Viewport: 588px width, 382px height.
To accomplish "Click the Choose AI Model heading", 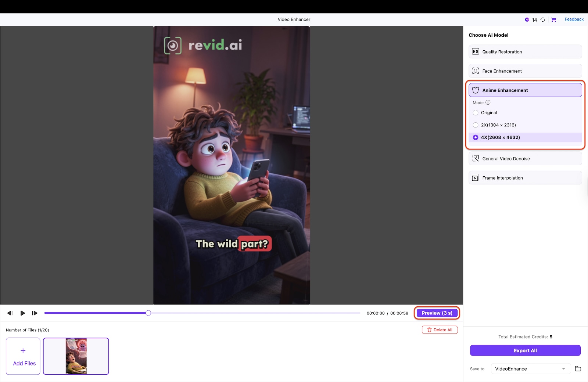I will tap(488, 35).
